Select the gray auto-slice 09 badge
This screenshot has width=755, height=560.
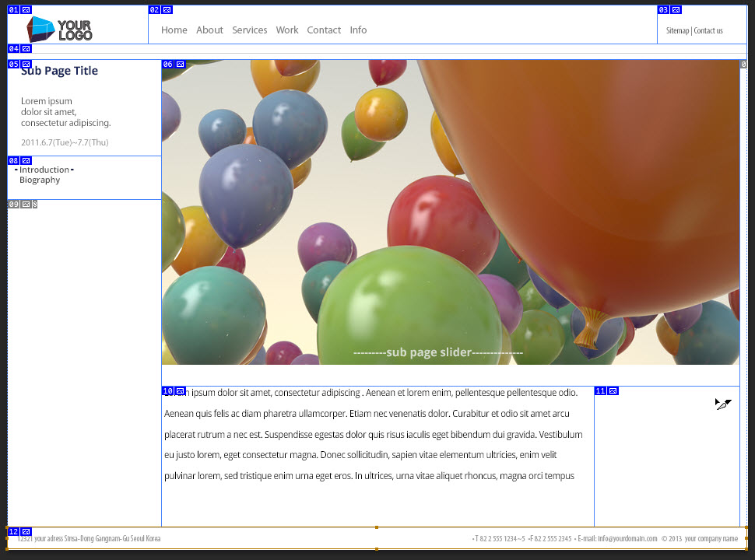(14, 205)
